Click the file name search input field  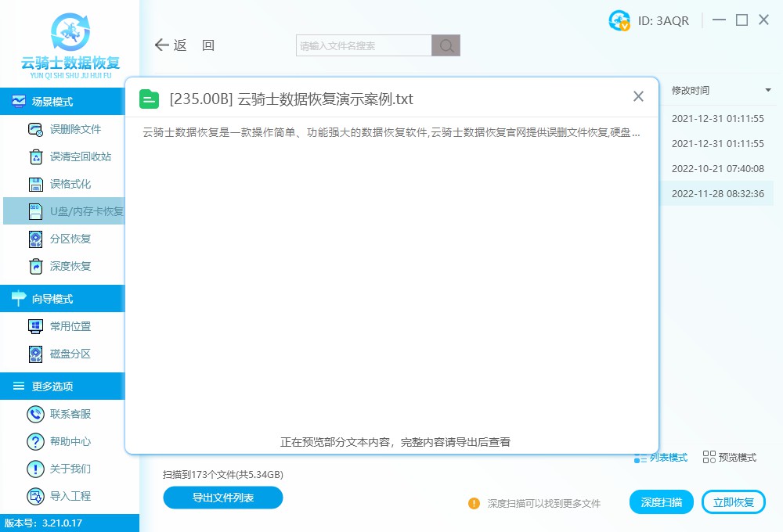[362, 45]
